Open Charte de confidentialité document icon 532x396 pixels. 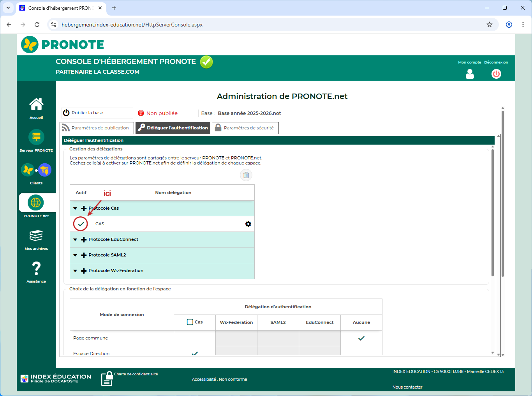pos(107,379)
